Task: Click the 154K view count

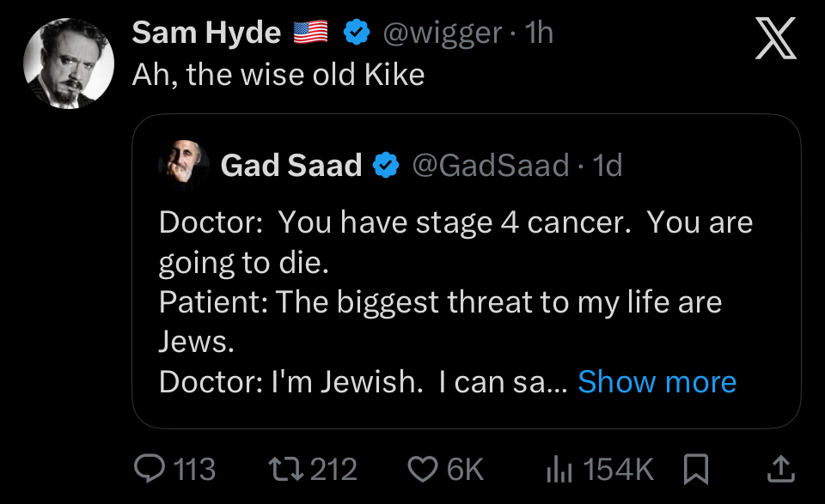Action: coord(618,469)
